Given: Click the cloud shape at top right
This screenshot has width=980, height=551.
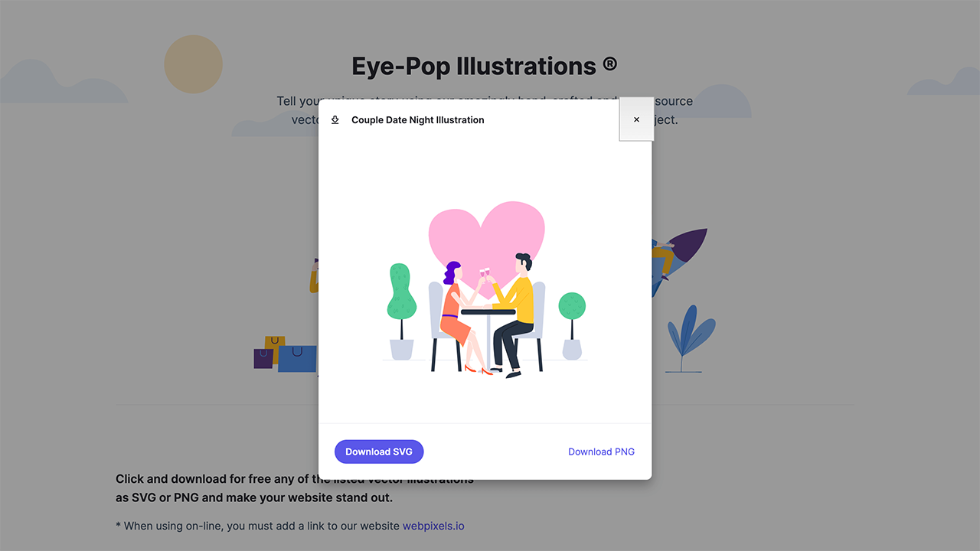Looking at the screenshot, I should pyautogui.click(x=944, y=82).
